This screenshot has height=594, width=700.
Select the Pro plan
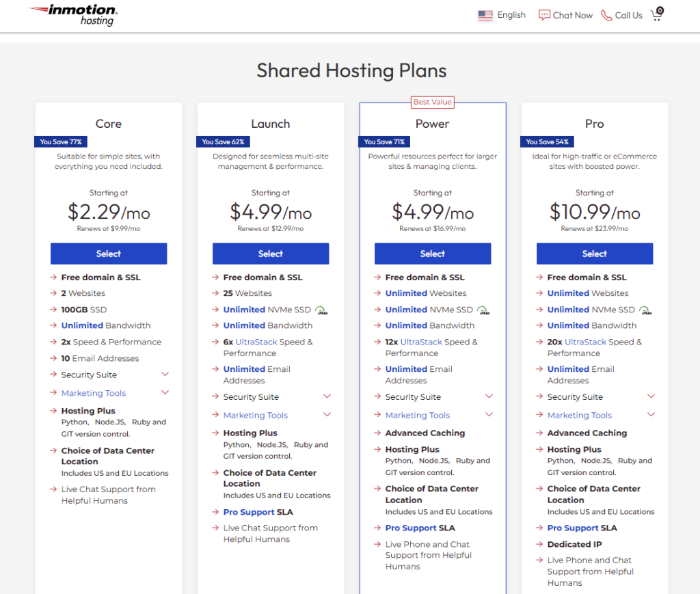tap(595, 254)
